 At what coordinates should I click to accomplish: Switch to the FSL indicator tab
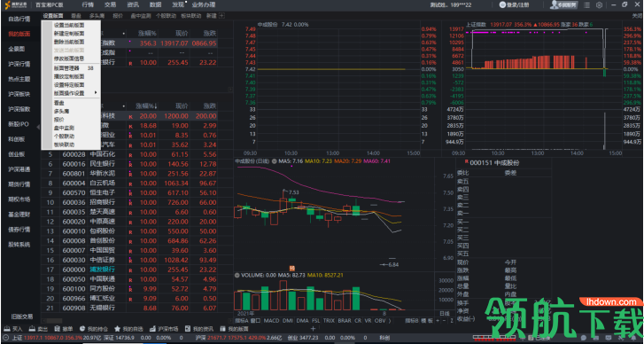coord(316,321)
